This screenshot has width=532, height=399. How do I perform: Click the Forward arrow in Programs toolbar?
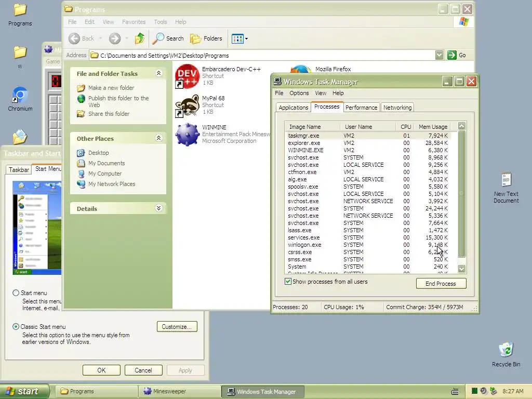[x=115, y=38]
